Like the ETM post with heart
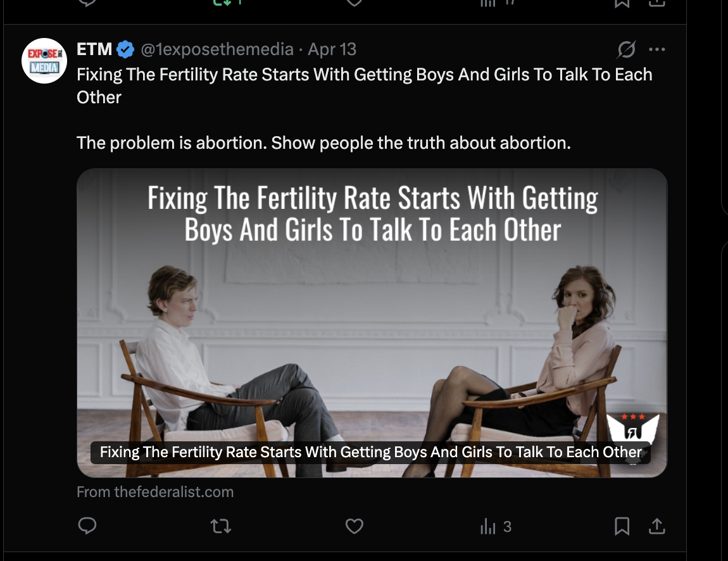 (x=355, y=526)
